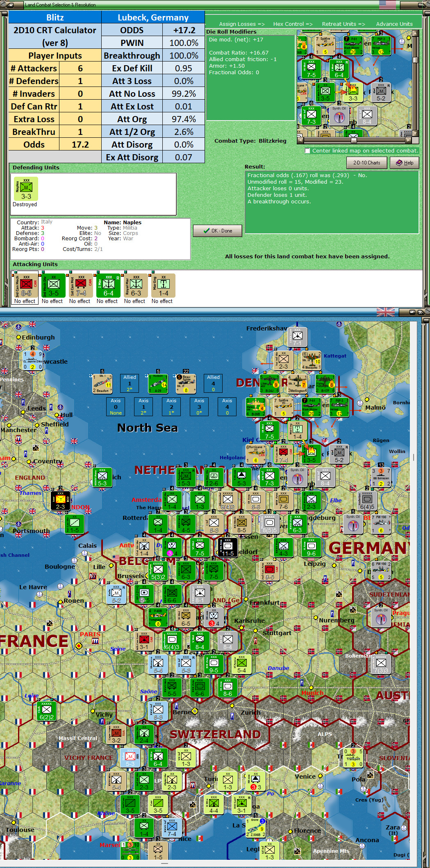Image resolution: width=430 pixels, height=868 pixels.
Task: Select Mar Eng 1-4 engineer attacking unit
Action: [x=163, y=286]
